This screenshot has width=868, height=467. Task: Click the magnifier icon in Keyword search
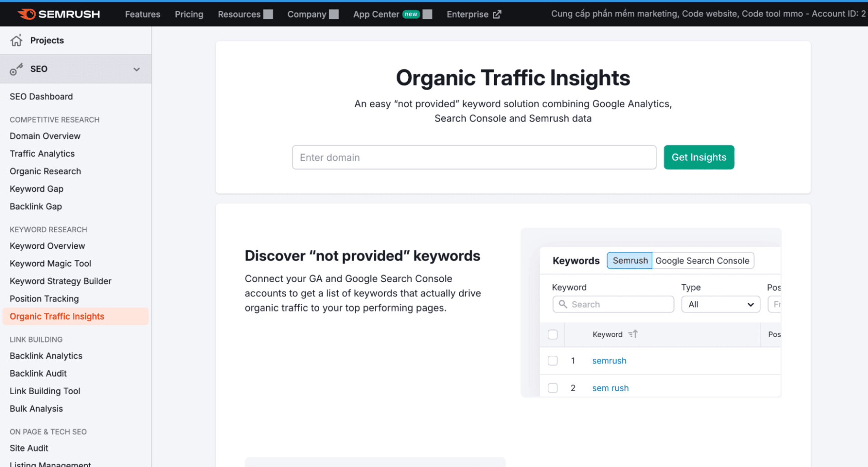[x=563, y=304]
